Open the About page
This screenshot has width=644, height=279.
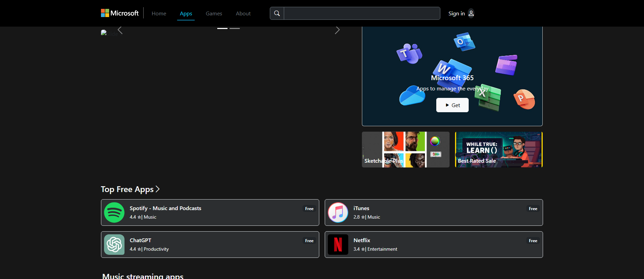(243, 13)
